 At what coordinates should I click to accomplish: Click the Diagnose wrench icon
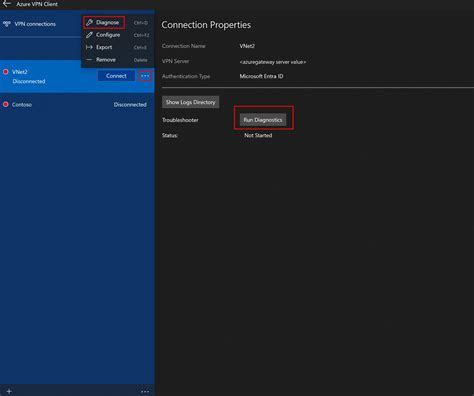[89, 23]
